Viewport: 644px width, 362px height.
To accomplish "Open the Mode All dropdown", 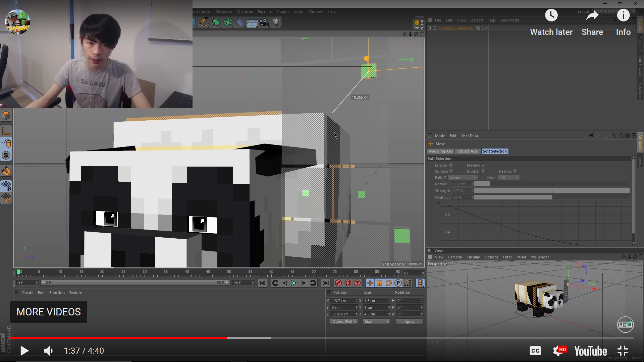I will [x=509, y=177].
